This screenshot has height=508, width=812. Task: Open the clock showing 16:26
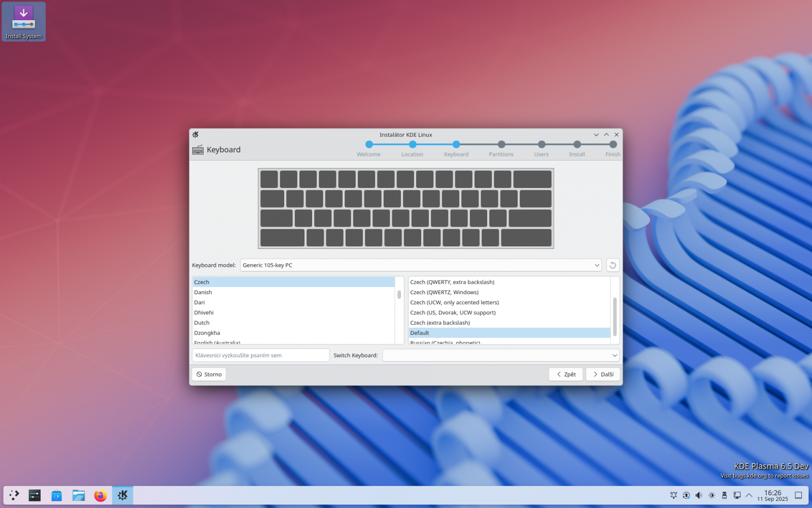772,495
